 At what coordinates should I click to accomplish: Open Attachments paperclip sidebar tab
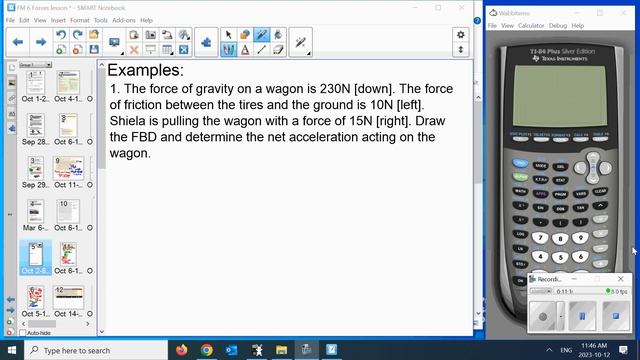point(11,98)
